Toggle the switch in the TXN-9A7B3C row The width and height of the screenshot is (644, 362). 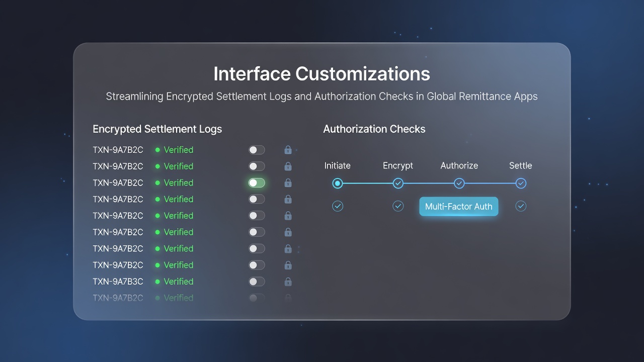click(x=257, y=282)
